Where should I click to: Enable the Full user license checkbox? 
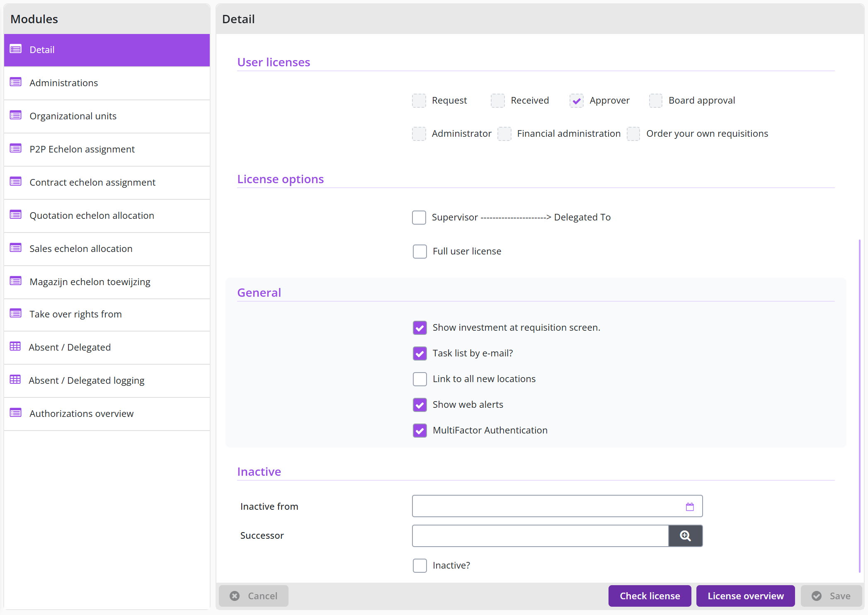pos(420,252)
